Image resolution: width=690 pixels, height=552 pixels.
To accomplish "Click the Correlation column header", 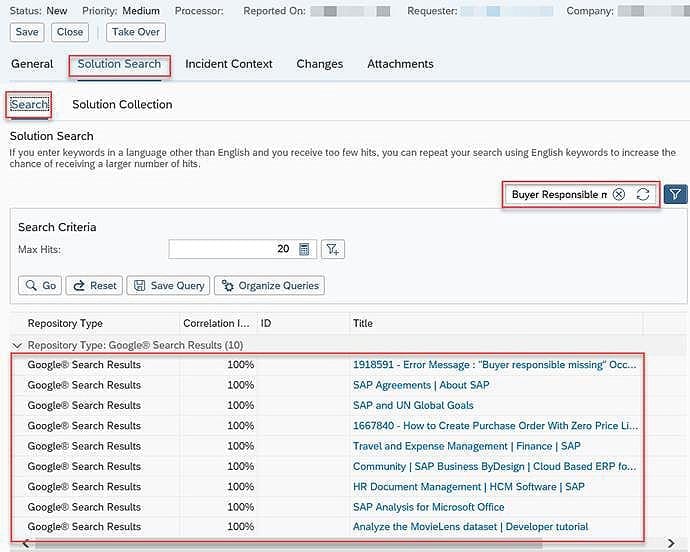I will tap(217, 324).
